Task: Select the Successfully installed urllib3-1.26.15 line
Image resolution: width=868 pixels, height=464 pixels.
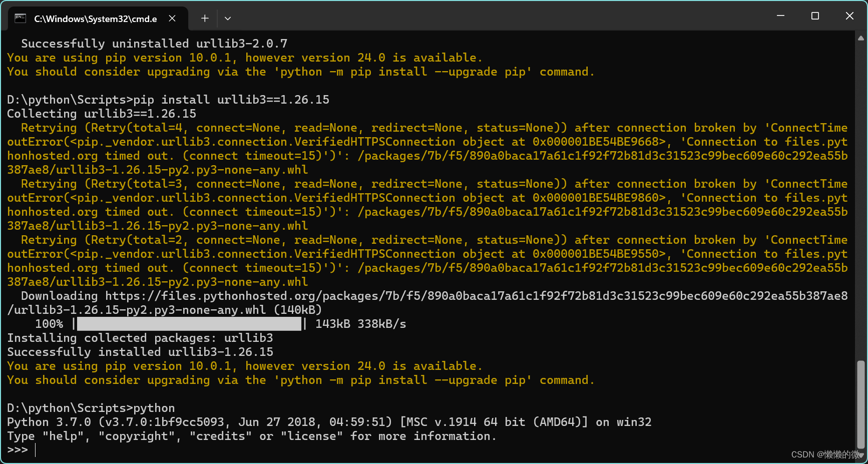Action: click(140, 352)
